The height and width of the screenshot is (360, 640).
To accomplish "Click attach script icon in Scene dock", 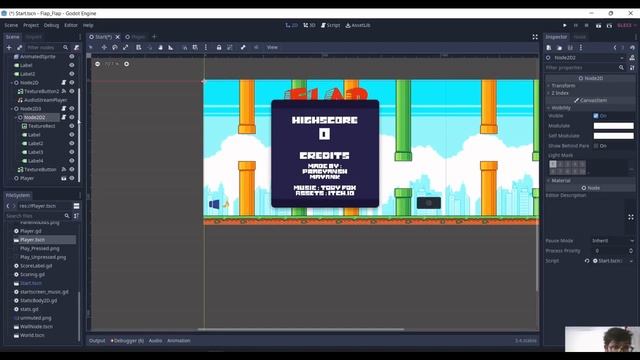I will point(76,47).
